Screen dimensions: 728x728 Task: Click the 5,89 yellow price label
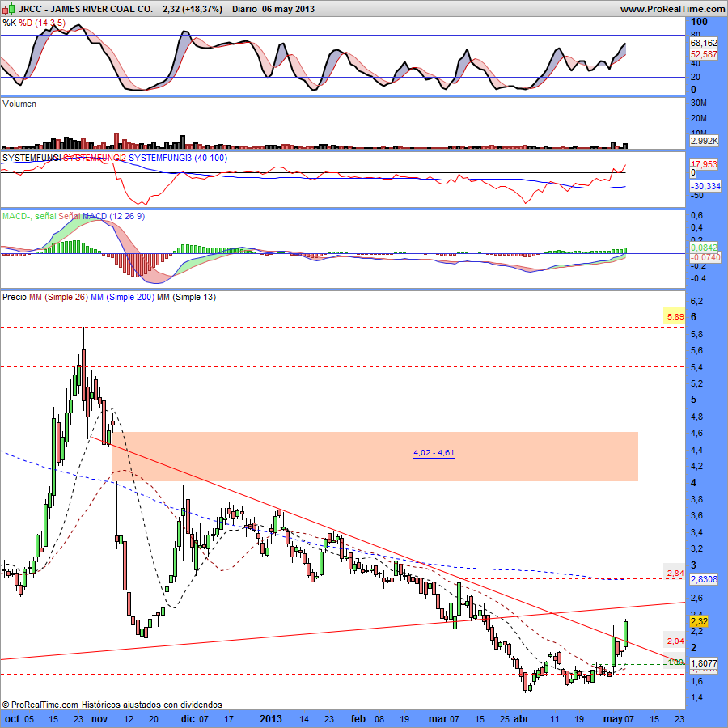click(674, 316)
